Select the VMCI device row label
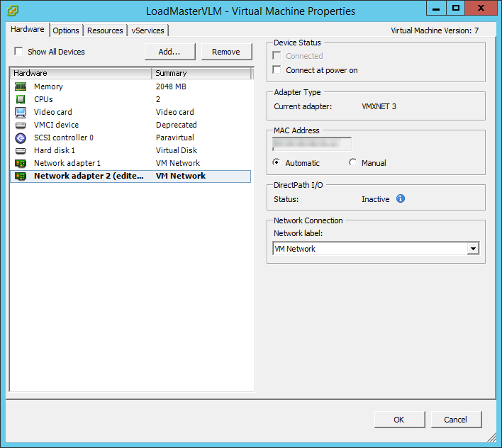Image resolution: width=502 pixels, height=448 pixels. point(56,125)
